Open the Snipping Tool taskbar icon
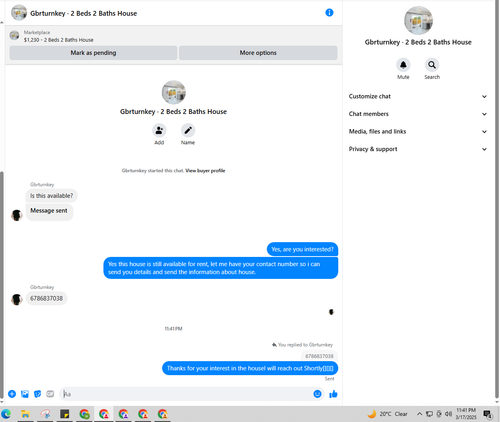Screen dimensions: 500x422 point(45,414)
